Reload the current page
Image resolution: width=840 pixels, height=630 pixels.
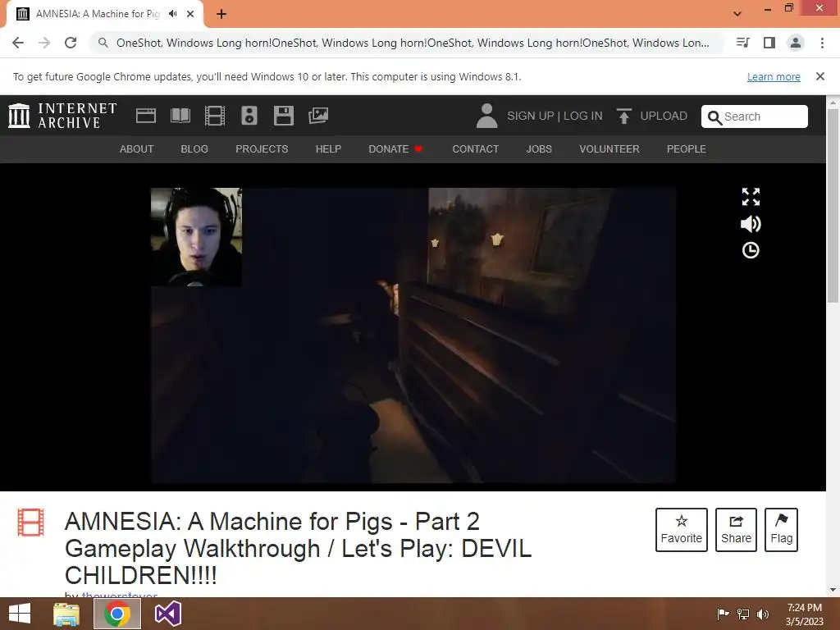pos(71,43)
